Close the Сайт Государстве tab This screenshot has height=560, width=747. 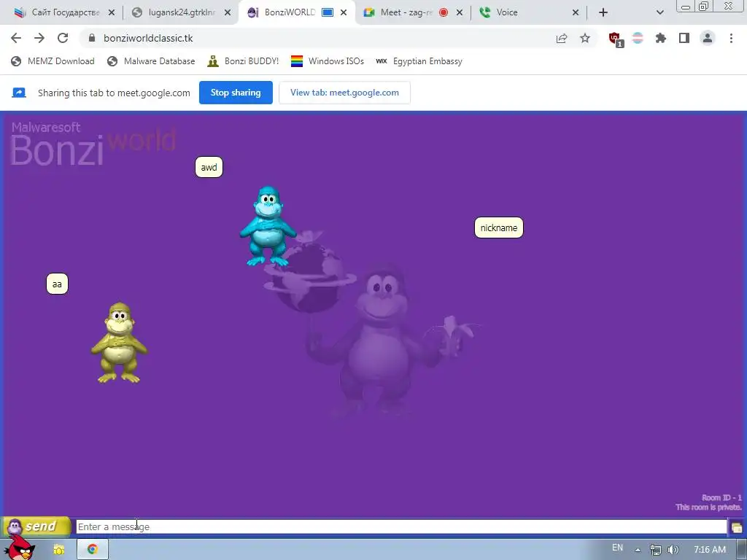click(112, 13)
